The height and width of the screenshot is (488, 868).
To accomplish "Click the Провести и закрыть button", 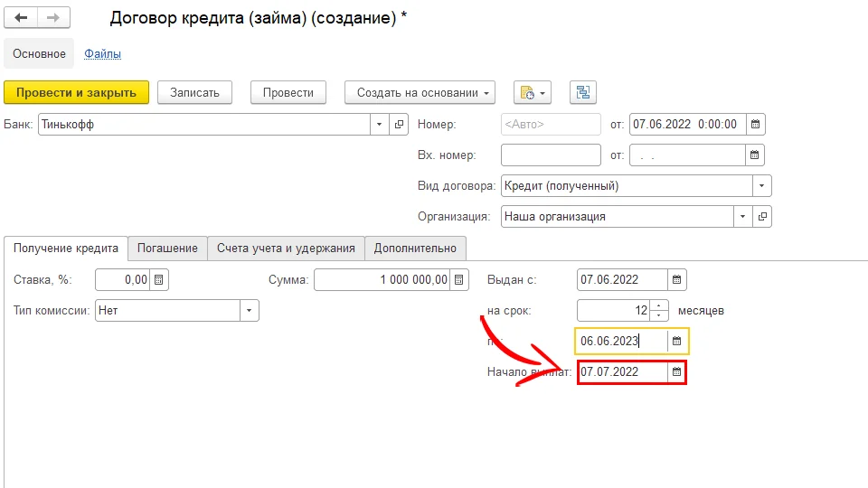I will pos(76,92).
